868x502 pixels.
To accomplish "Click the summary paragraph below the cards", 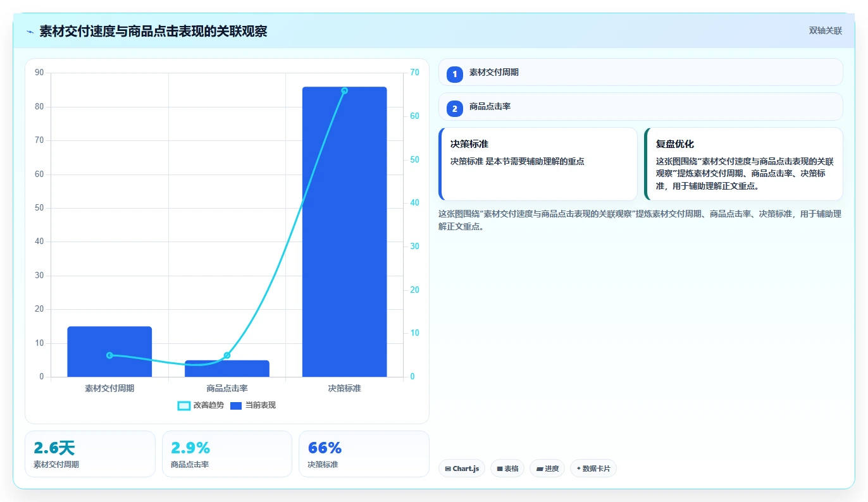I will [x=640, y=220].
